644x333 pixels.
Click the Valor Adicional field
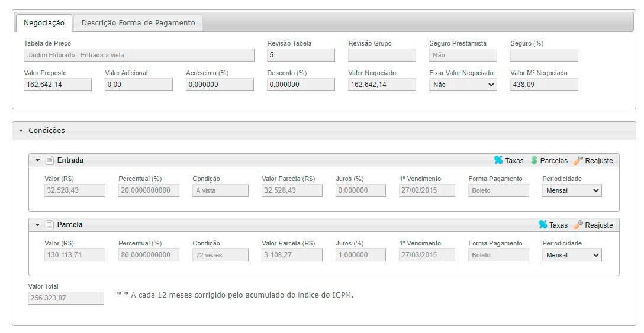(139, 85)
